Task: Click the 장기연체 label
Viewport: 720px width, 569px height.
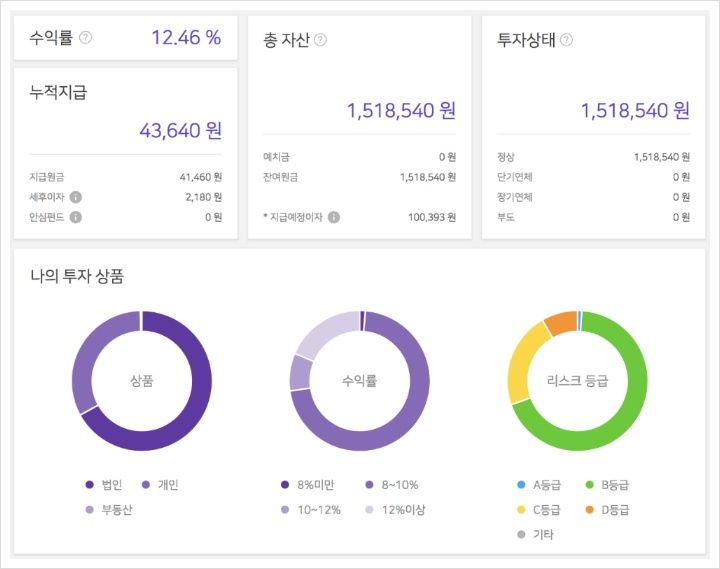Action: pos(515,197)
